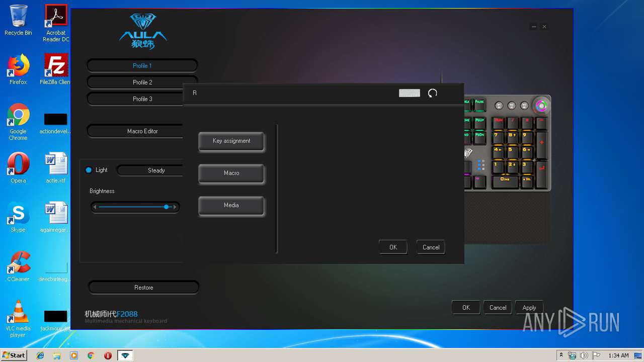Click Apply in the main AULA window
Image resolution: width=644 pixels, height=362 pixels.
tap(529, 308)
